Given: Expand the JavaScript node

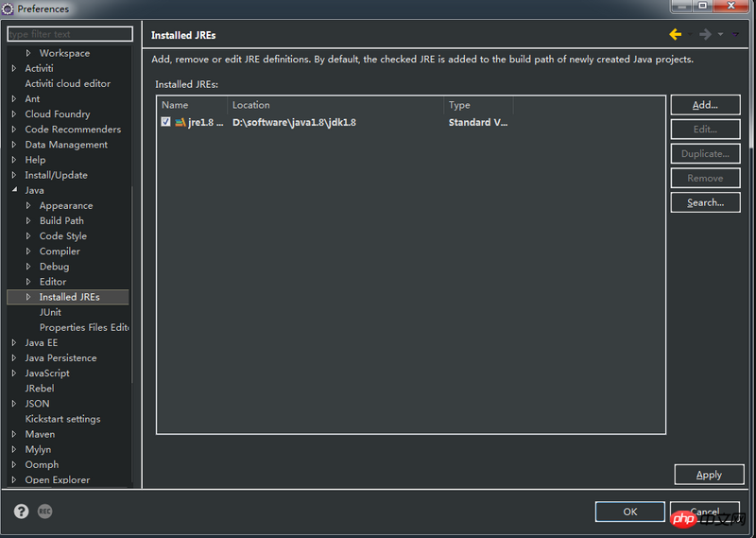Looking at the screenshot, I should 14,373.
